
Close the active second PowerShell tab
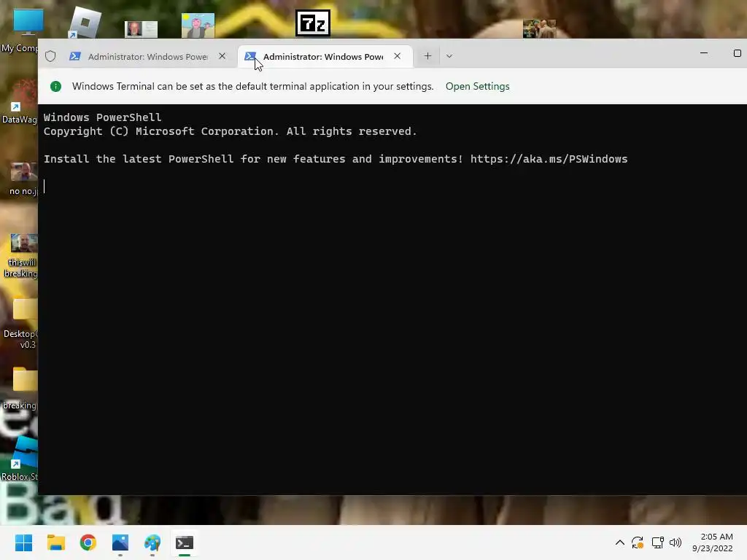click(398, 56)
